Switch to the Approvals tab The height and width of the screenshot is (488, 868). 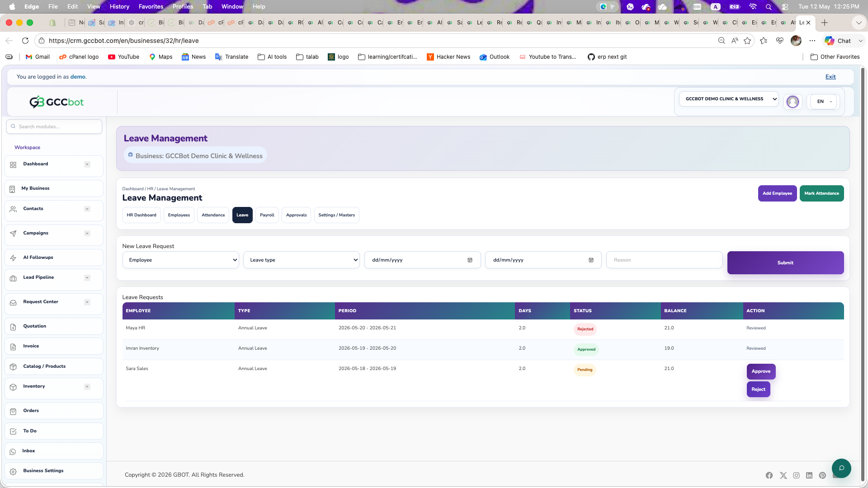tap(297, 215)
